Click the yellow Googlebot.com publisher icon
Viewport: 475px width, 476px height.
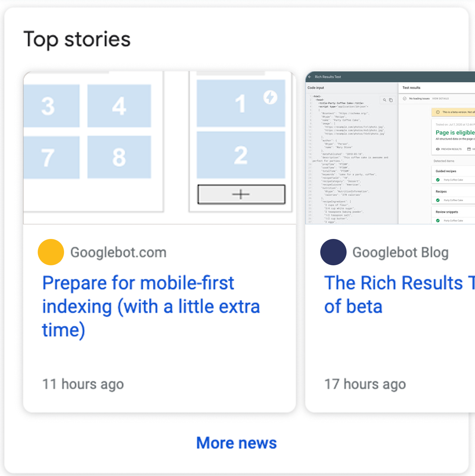pos(51,252)
